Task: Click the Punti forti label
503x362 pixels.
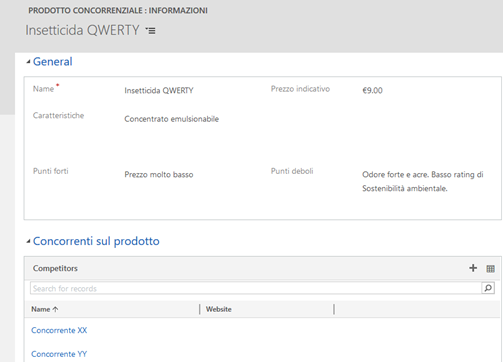Action: [x=51, y=171]
